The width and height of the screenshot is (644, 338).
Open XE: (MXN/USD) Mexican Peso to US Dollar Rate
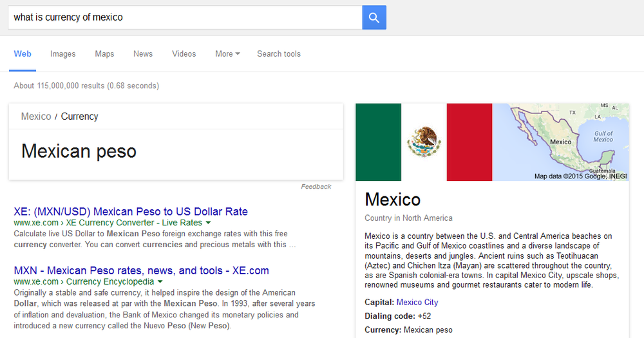[131, 212]
